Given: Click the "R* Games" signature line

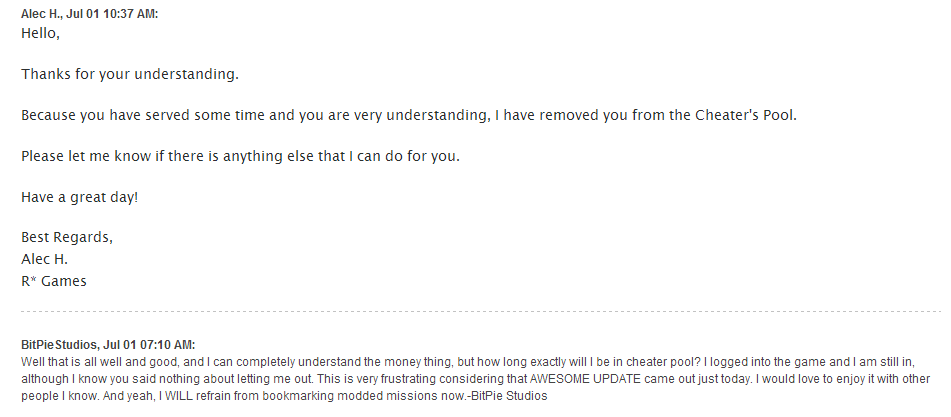Looking at the screenshot, I should coord(54,281).
